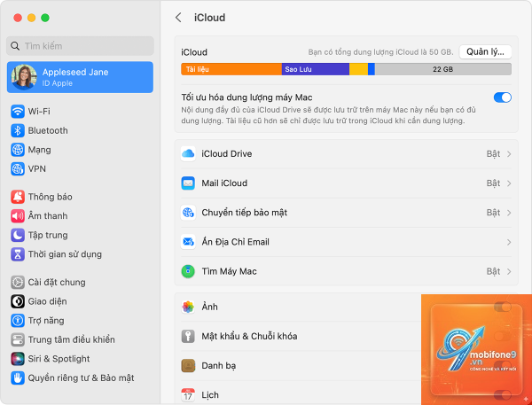Click the Mạng globe icon
532x405 pixels.
(18, 150)
